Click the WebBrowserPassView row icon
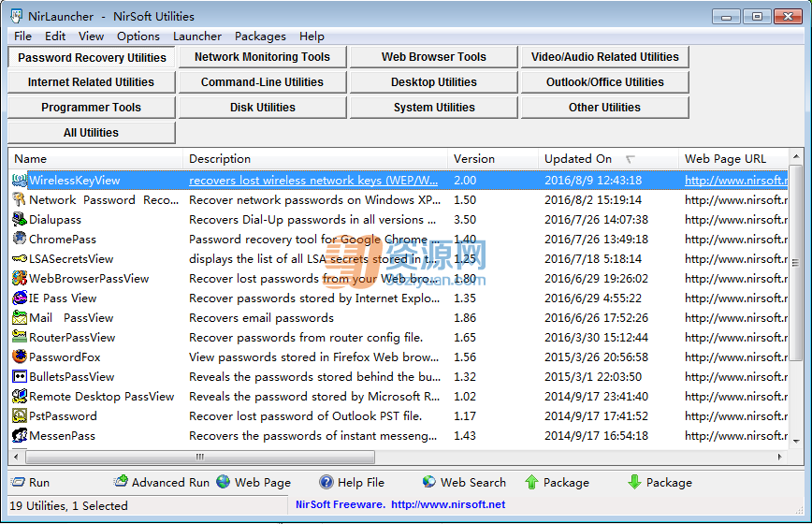This screenshot has height=524, width=812. pos(20,279)
